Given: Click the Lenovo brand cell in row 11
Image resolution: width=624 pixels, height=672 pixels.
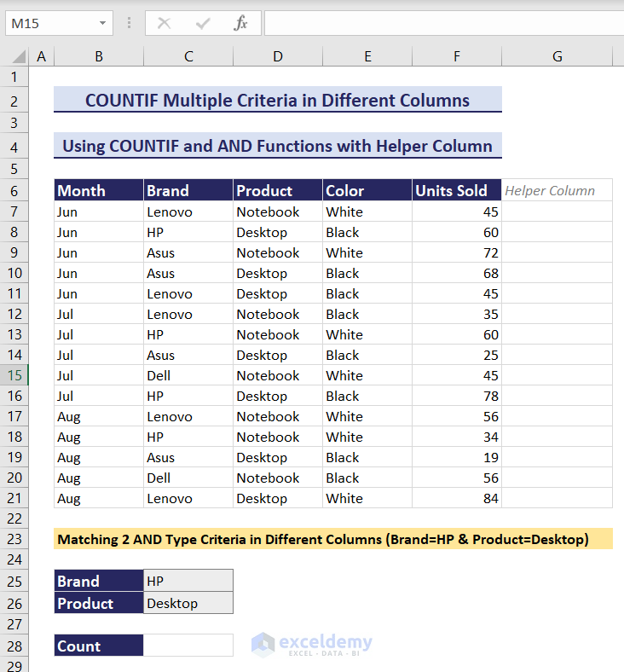Looking at the screenshot, I should coord(188,293).
